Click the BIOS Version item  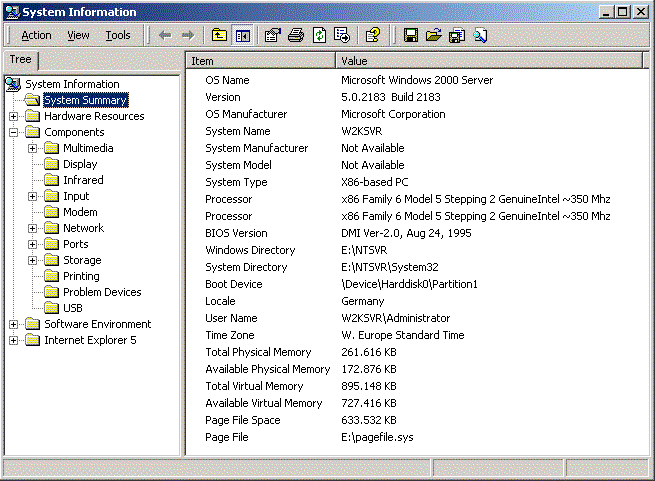click(236, 233)
